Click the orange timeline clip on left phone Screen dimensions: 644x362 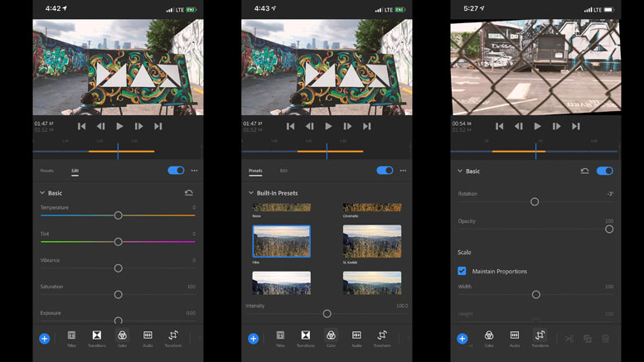(x=122, y=152)
